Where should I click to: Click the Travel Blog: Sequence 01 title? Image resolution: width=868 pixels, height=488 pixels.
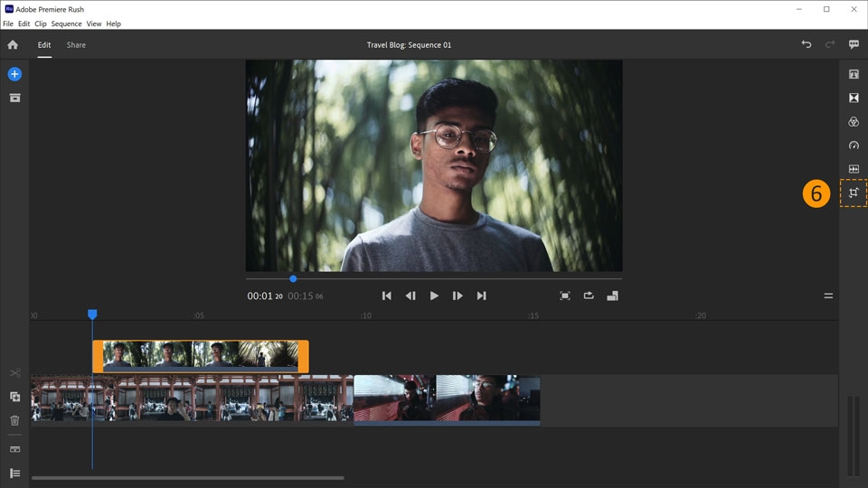click(409, 45)
